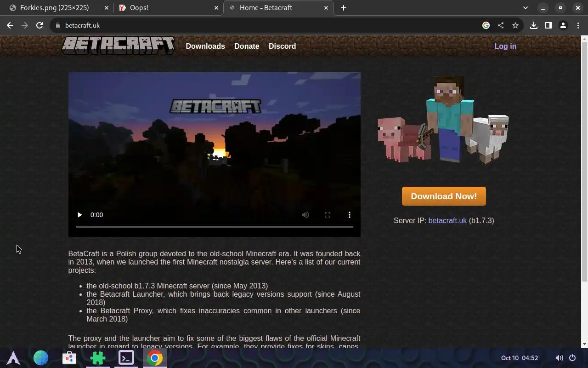Play the Betacraft video
The image size is (588, 368).
pos(79,215)
